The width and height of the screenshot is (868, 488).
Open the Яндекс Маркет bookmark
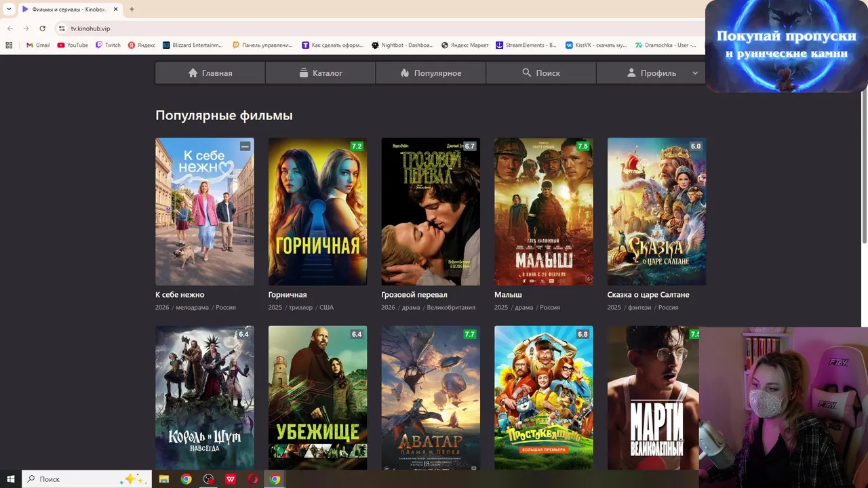pos(465,45)
